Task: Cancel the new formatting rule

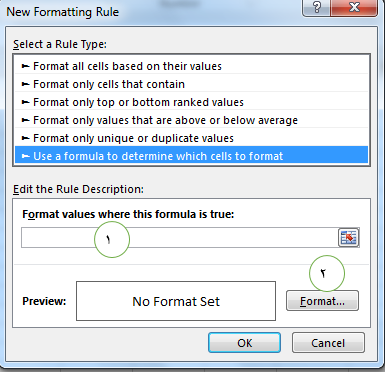Action: click(328, 343)
